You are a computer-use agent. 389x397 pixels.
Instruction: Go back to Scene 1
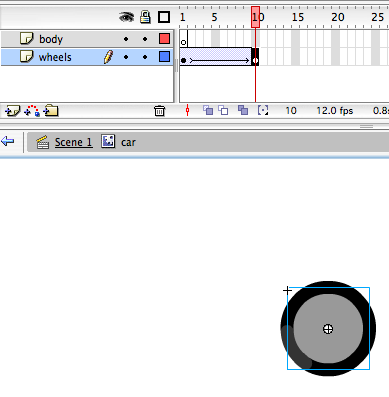point(74,142)
